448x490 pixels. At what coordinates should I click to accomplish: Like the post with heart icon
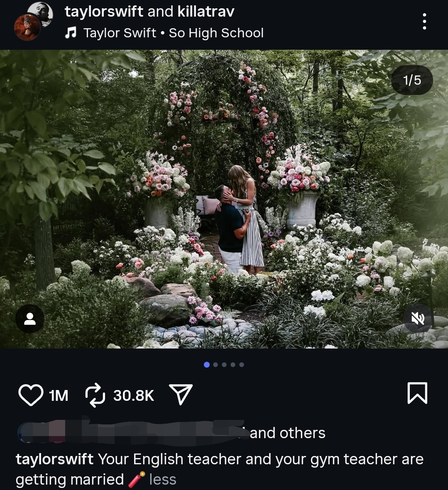31,395
